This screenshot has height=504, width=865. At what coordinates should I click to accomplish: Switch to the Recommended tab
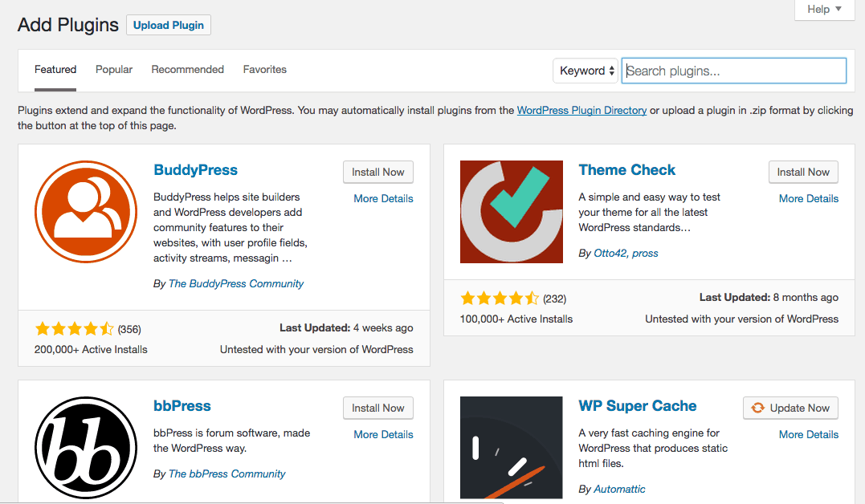pos(188,70)
